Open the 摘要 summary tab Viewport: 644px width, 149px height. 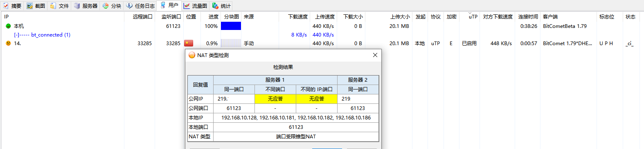coord(12,6)
